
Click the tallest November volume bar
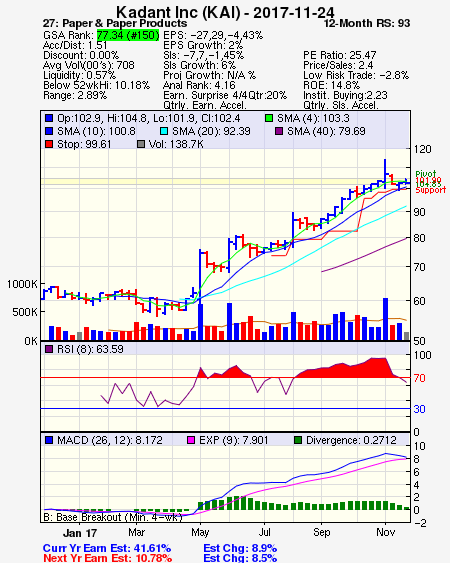coord(386,319)
